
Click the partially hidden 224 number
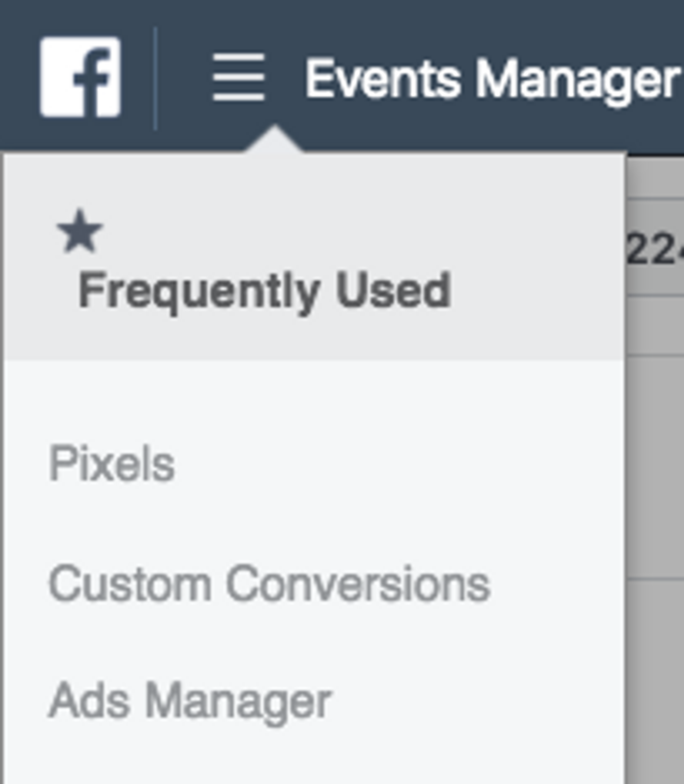655,252
